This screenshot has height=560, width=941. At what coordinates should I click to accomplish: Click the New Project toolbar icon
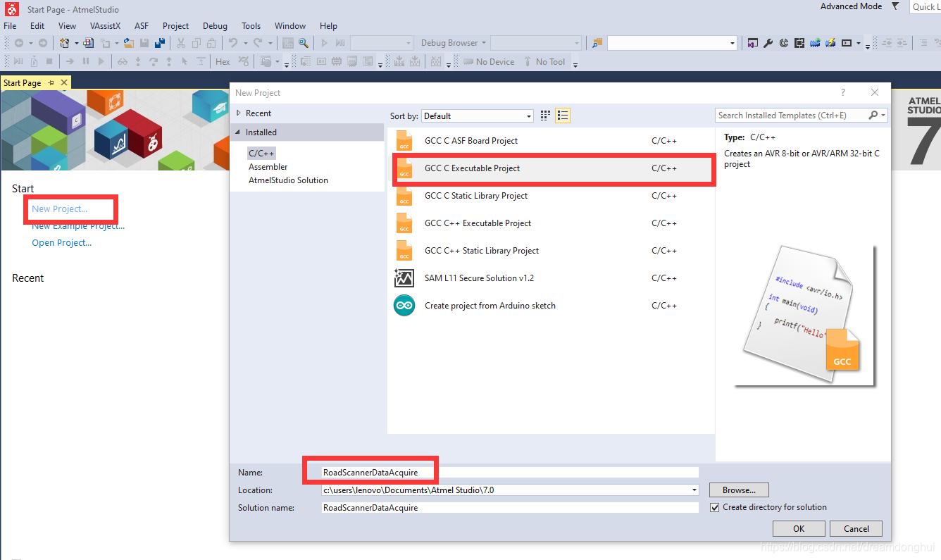(64, 43)
